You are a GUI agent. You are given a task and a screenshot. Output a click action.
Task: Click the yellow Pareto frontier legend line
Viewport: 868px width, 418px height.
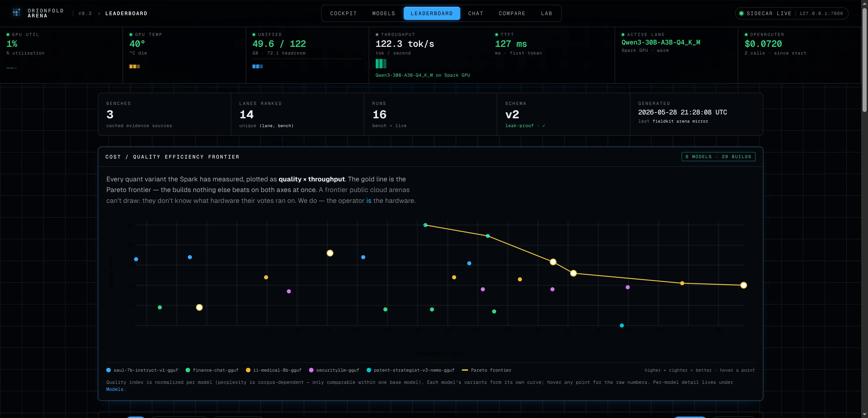click(465, 370)
